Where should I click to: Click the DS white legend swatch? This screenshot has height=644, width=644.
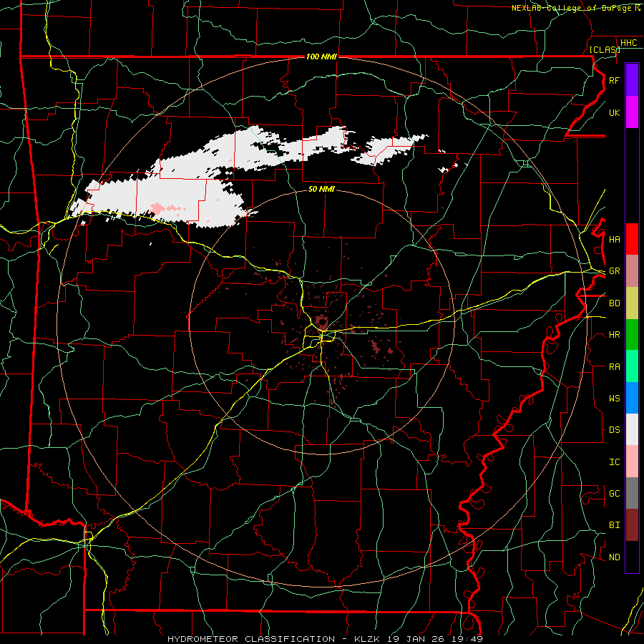point(632,429)
